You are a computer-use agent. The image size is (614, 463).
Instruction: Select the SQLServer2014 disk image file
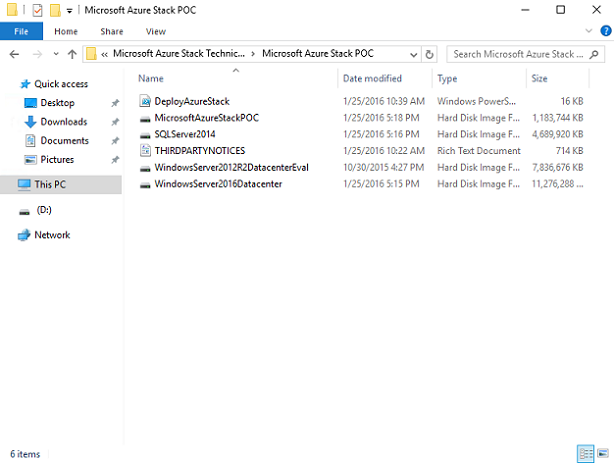tap(185, 134)
